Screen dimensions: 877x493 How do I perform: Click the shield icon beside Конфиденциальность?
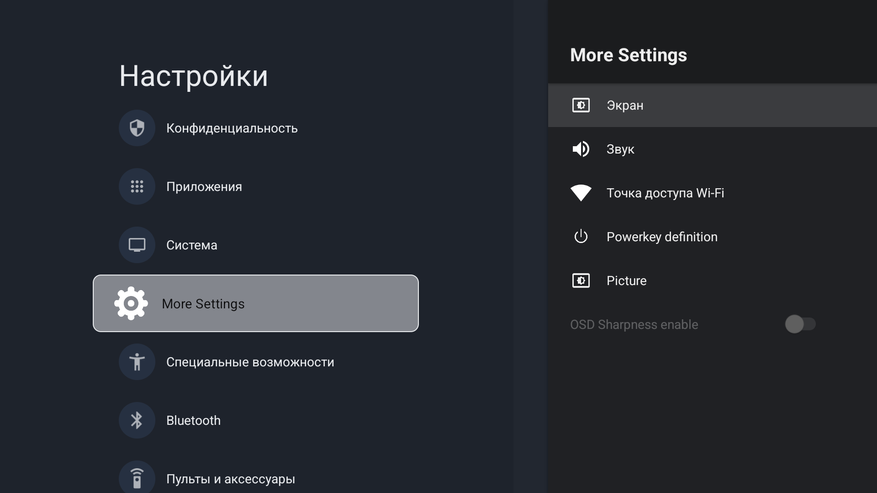[137, 128]
